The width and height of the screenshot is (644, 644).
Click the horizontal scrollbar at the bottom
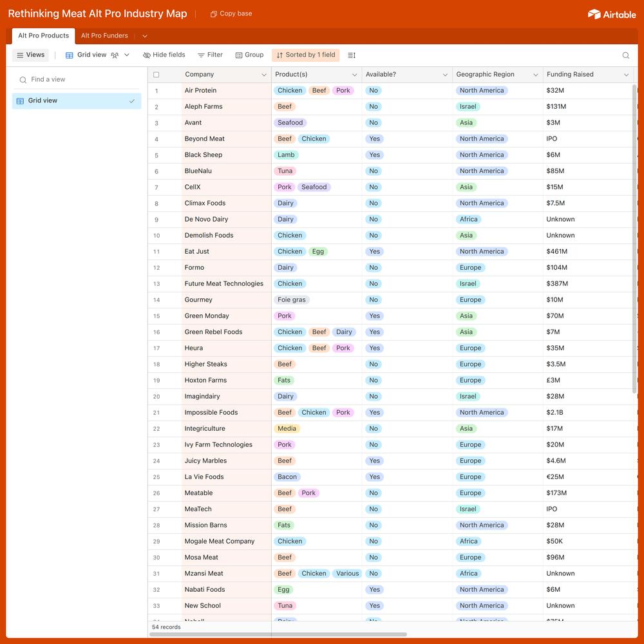278,634
